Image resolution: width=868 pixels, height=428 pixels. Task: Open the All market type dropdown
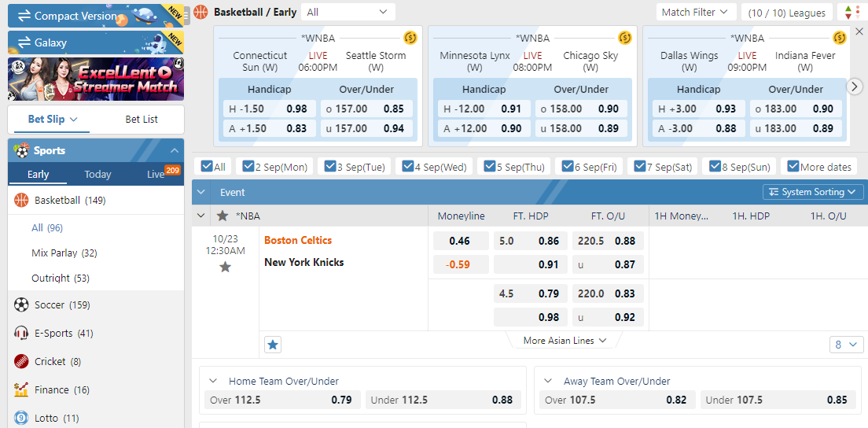click(348, 12)
